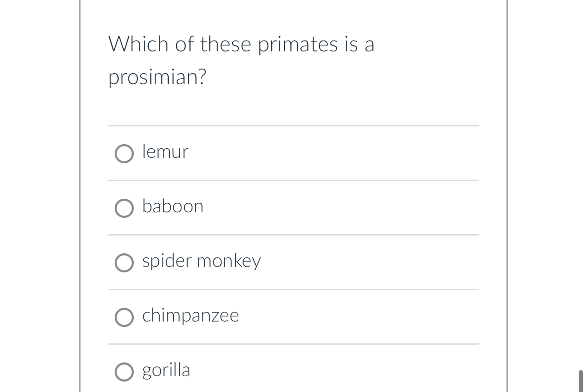The height and width of the screenshot is (392, 587).
Task: Select the gorilla radio button
Action: click(x=123, y=372)
